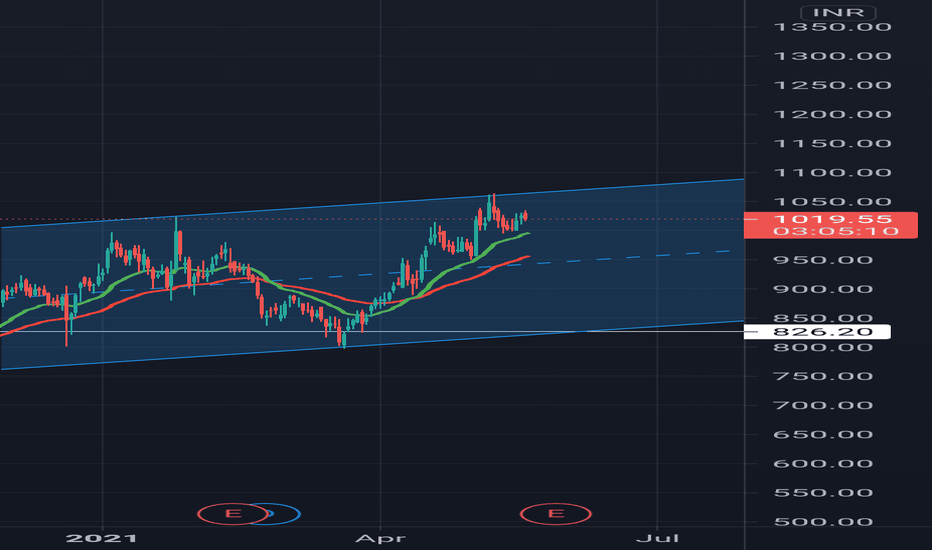Click the 750.00 price scale label
The height and width of the screenshot is (550, 932).
(823, 376)
